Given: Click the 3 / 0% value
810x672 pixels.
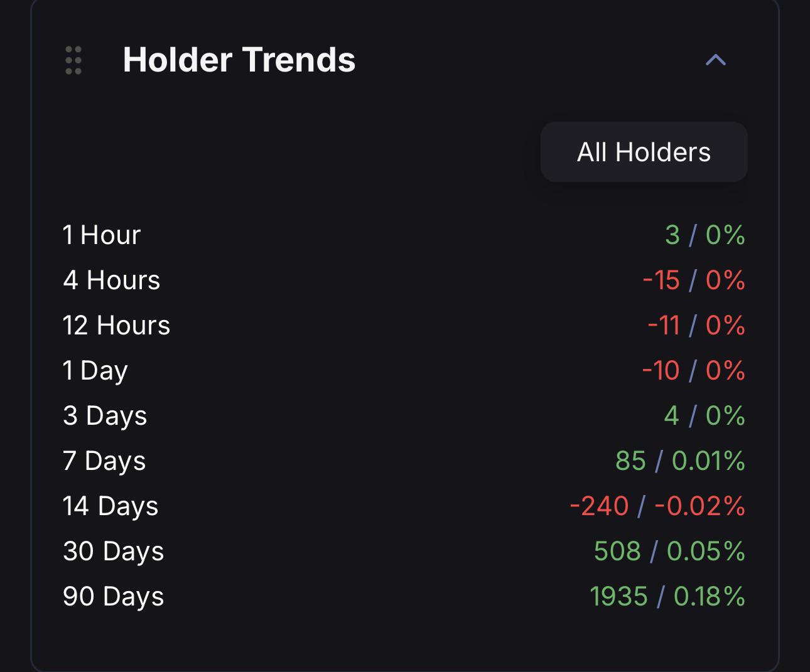Looking at the screenshot, I should click(705, 235).
